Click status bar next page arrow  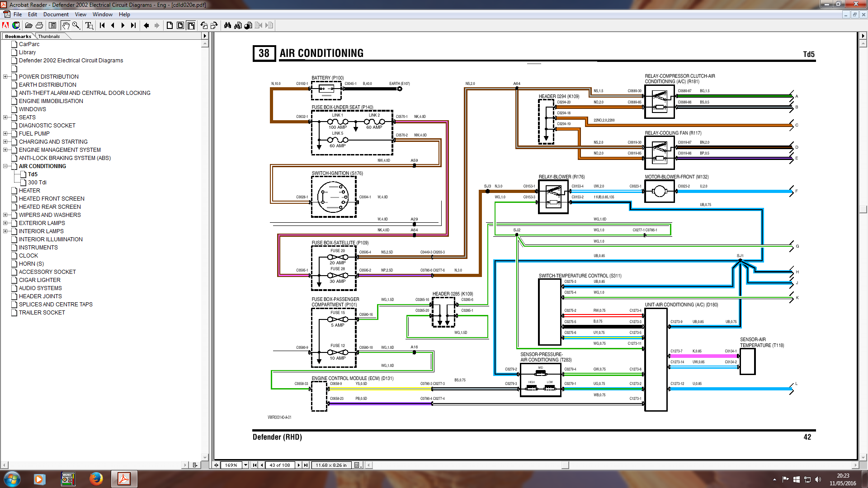point(299,465)
